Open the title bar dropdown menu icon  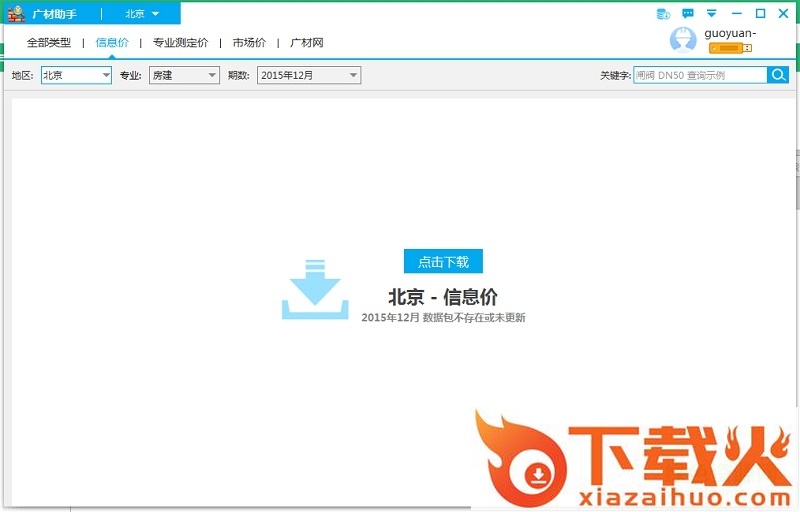[712, 13]
